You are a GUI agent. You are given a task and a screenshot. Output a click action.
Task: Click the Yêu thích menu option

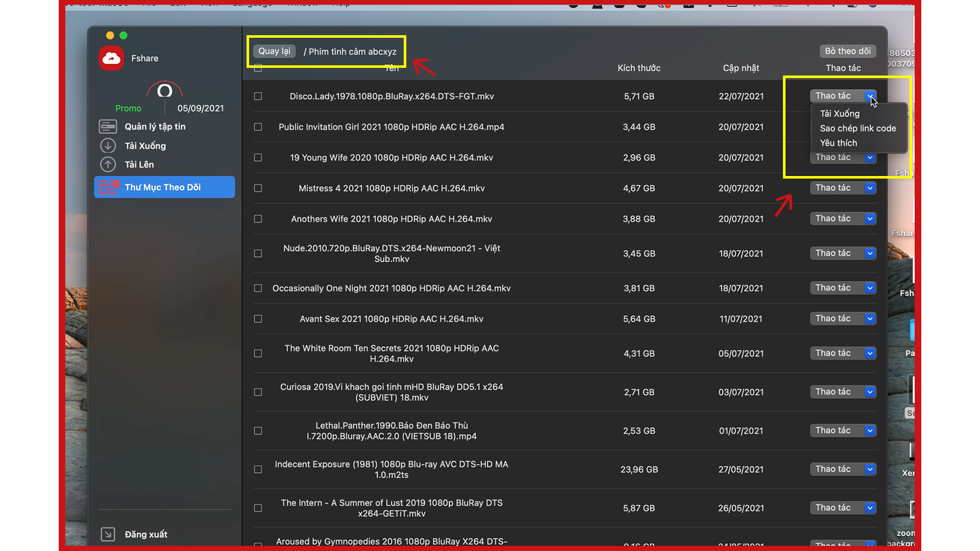click(x=838, y=143)
